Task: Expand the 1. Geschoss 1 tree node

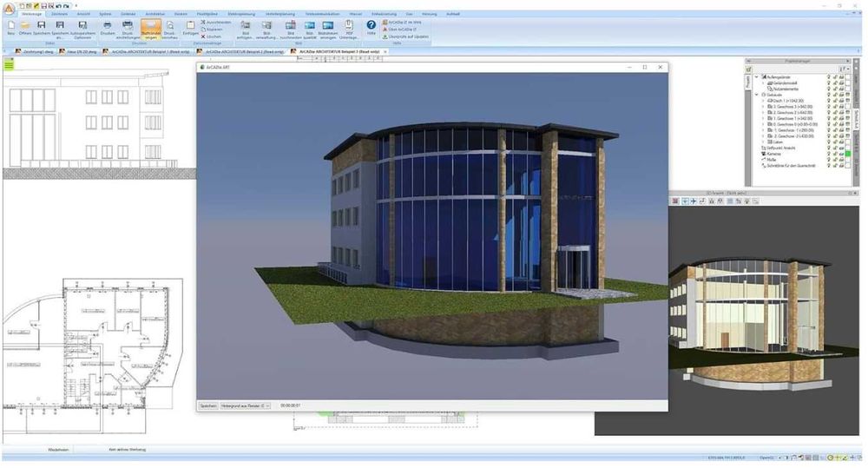Action: (x=763, y=119)
